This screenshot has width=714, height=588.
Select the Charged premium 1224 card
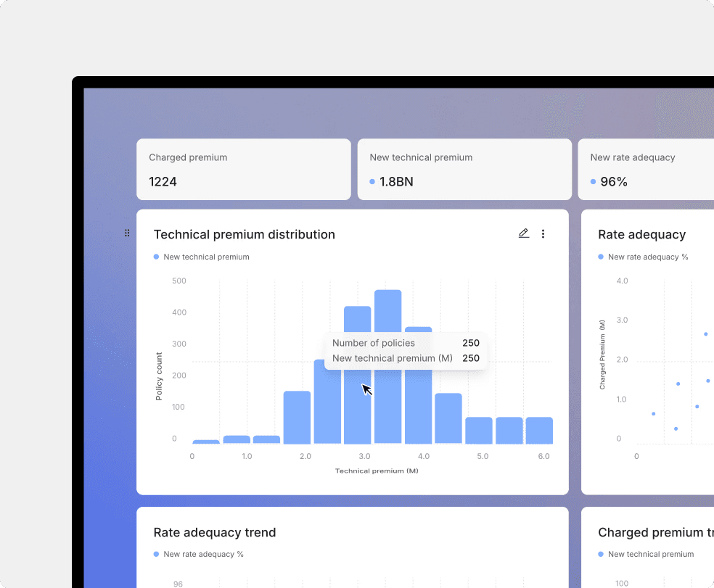244,170
